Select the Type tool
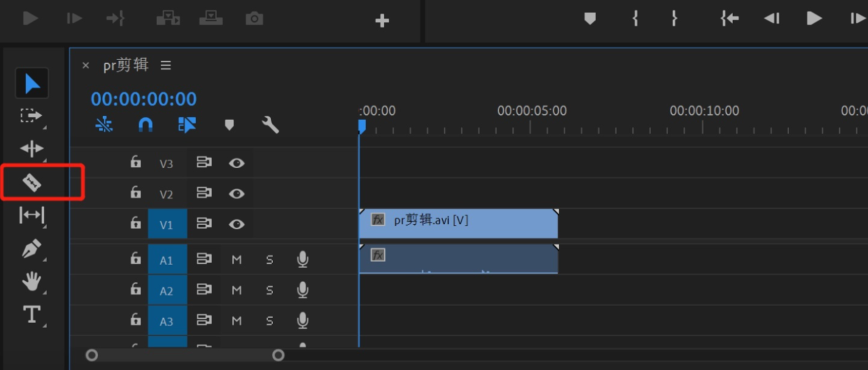Image resolution: width=868 pixels, height=370 pixels. [x=31, y=314]
